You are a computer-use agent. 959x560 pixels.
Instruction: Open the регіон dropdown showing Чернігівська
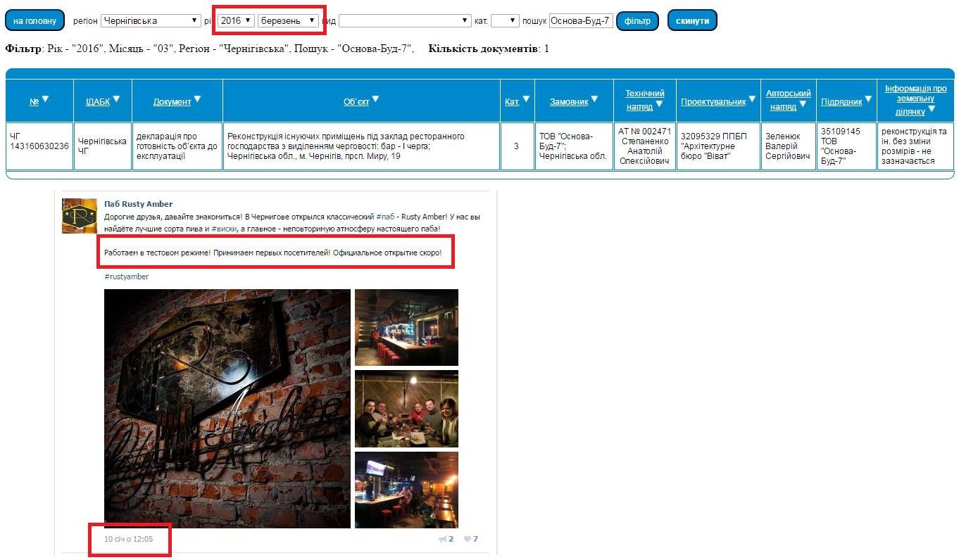click(x=151, y=21)
